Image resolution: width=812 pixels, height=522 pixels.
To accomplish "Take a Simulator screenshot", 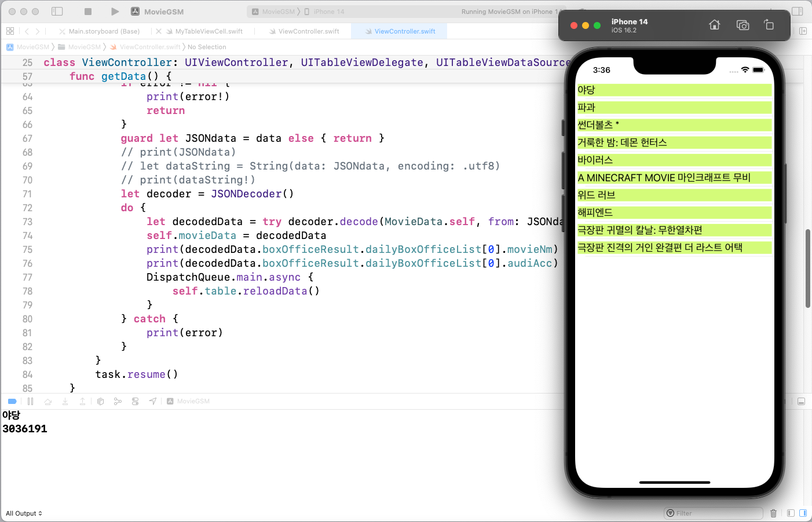I will click(742, 25).
